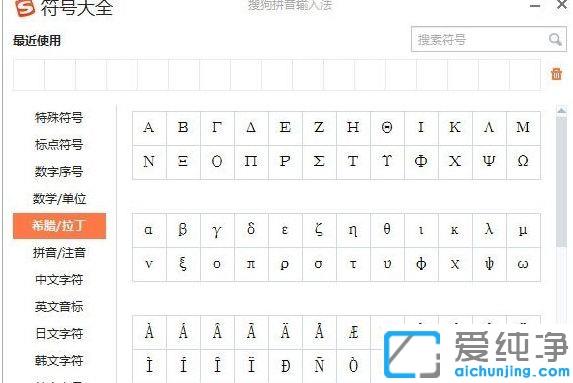Insert lowercase Greek β symbol
573x383 pixels.
tap(183, 230)
